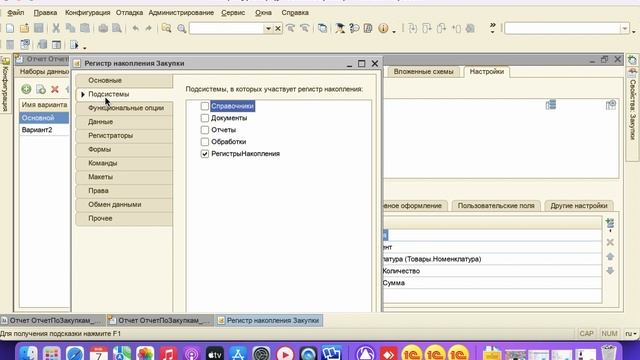Click the grey delete X beside selected fields
Image resolution: width=640 pixels, height=360 pixels.
pos(610,242)
